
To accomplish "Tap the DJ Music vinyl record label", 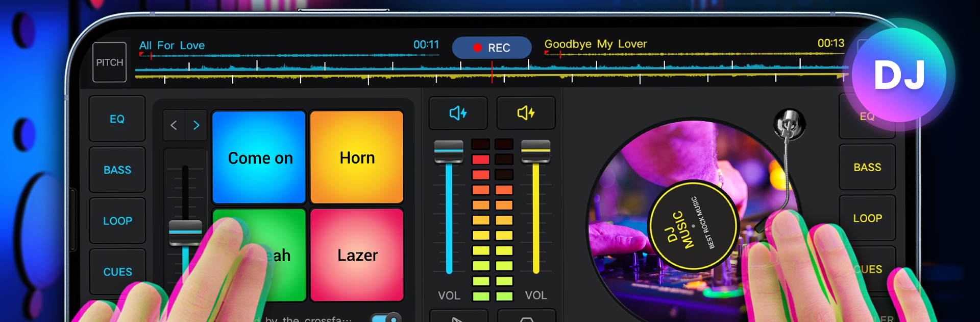I will click(x=693, y=225).
